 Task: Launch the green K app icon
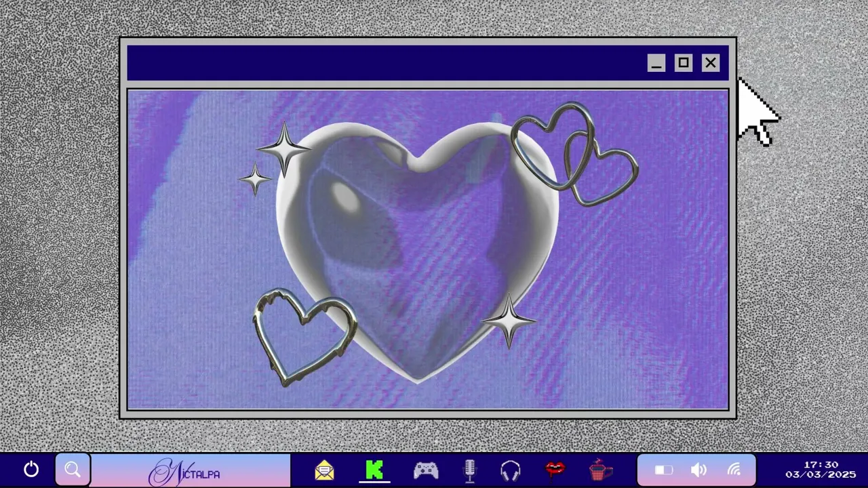coord(374,470)
